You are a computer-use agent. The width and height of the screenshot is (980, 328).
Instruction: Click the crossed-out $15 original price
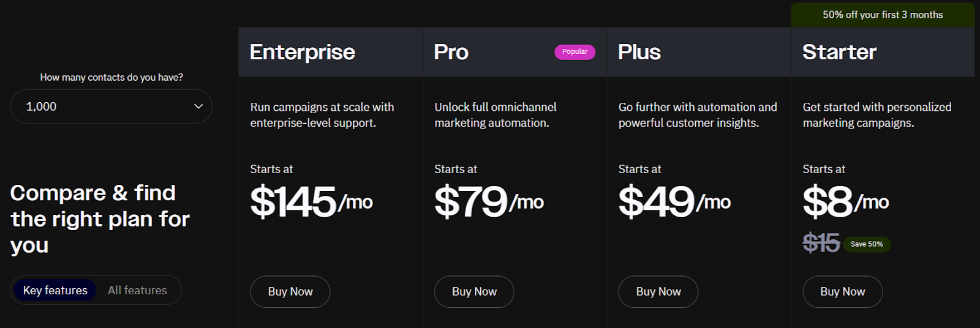(821, 244)
